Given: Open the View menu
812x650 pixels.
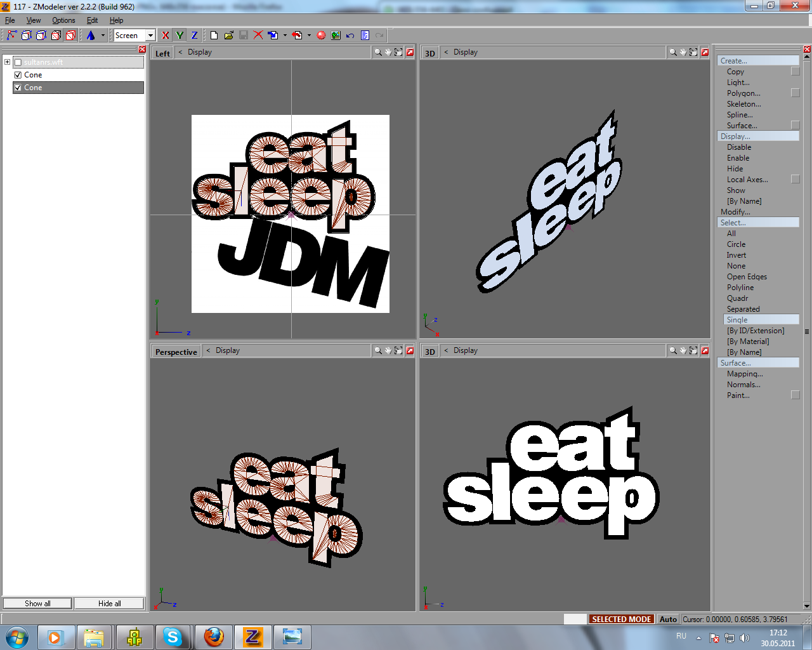Looking at the screenshot, I should [x=34, y=20].
